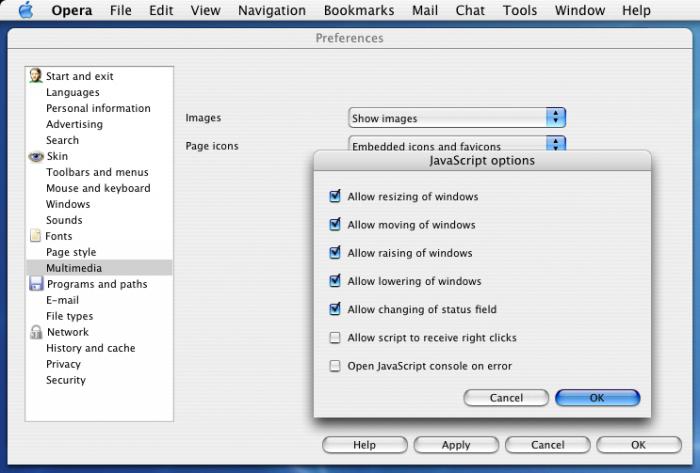Open the Window menu

click(580, 10)
